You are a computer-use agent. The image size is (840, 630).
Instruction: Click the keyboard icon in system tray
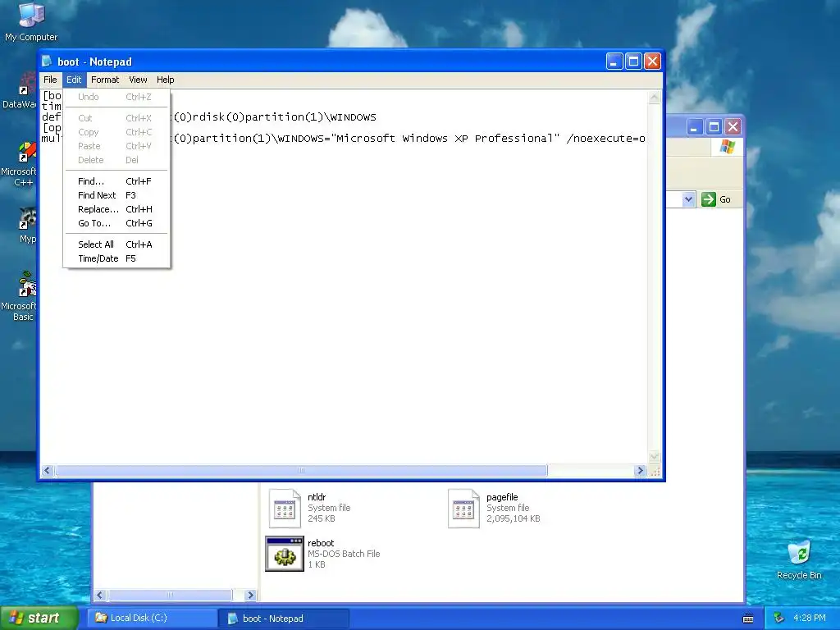click(x=748, y=619)
